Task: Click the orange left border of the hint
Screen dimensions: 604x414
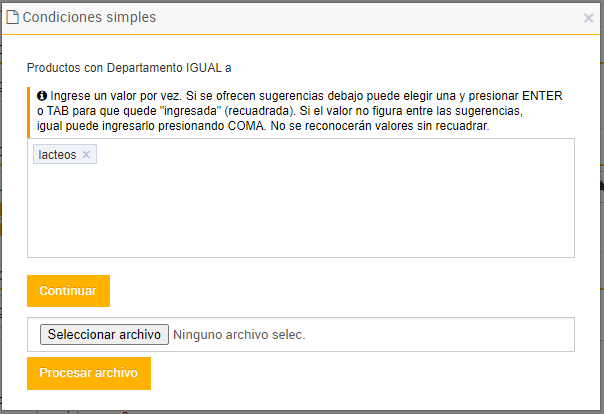Action: (29, 112)
